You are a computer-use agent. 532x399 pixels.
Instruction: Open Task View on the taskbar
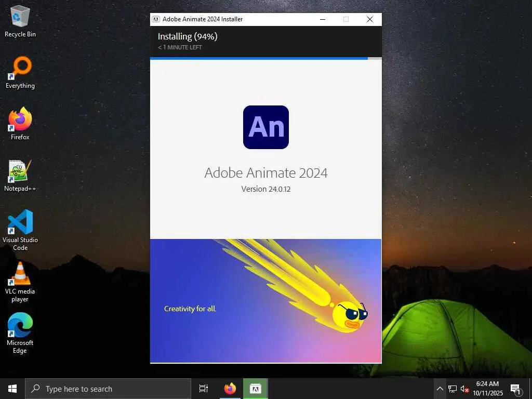[x=204, y=389]
